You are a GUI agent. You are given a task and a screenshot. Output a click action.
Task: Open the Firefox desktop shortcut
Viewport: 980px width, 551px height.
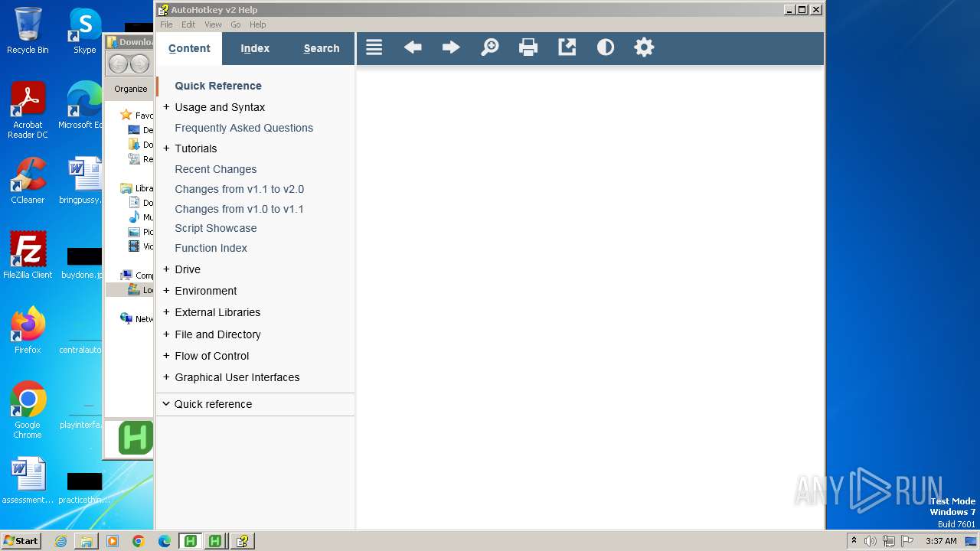[x=28, y=331]
